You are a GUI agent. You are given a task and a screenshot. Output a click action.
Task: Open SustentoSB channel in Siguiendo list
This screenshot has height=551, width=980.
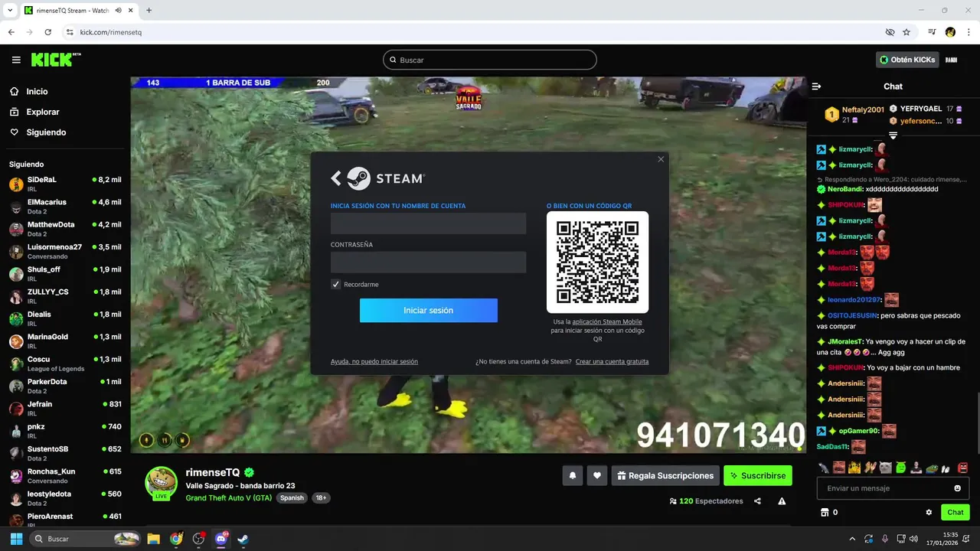65,453
